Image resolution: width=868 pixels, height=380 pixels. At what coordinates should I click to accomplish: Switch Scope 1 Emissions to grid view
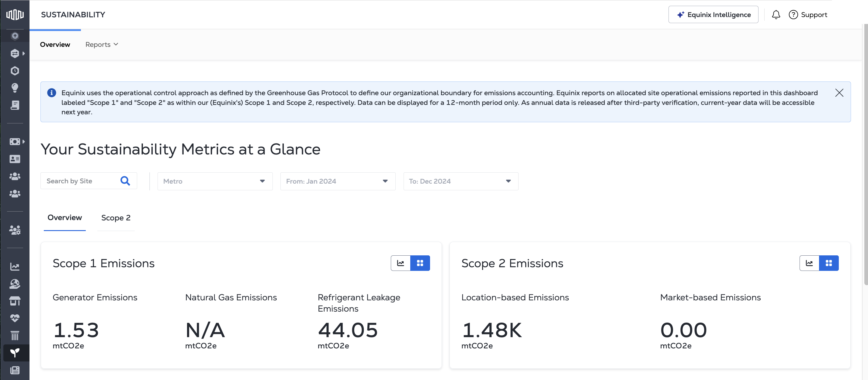420,263
